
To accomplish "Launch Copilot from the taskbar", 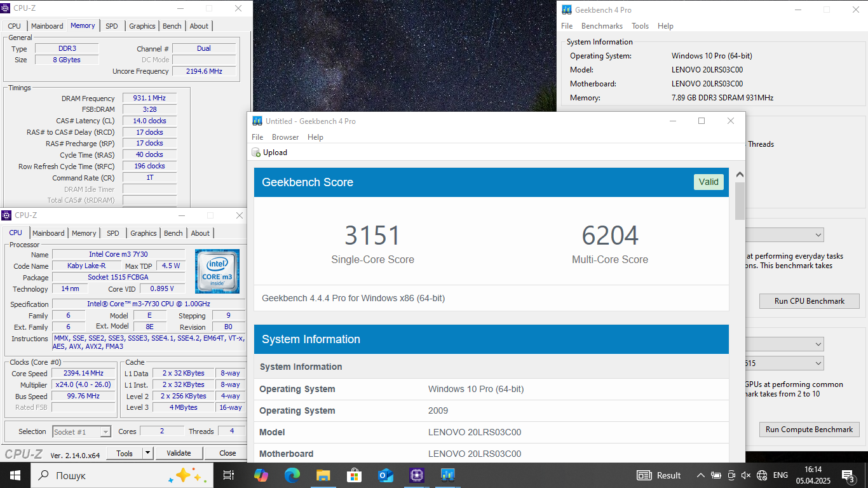I will click(261, 475).
